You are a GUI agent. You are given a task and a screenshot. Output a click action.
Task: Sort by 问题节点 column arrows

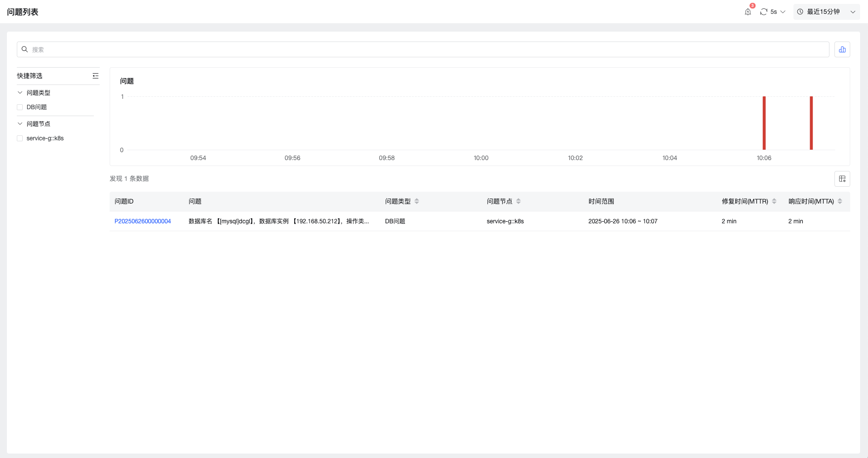[518, 202]
